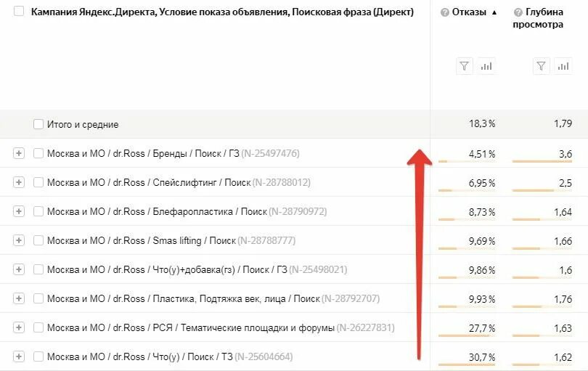Image resolution: width=588 pixels, height=371 pixels.
Task: Open campaign Бренды / Поиск / ГЗ (N-25497476)
Action: (x=173, y=153)
